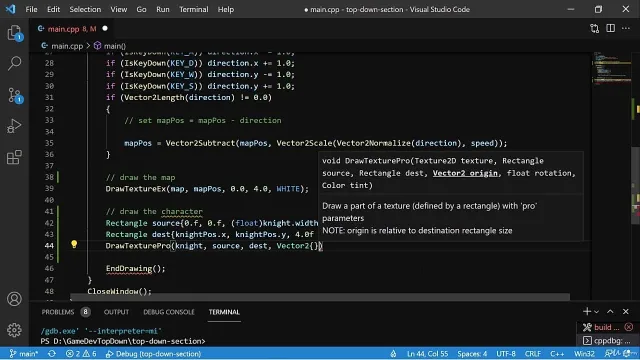The image size is (640, 360).
Task: Click Spaces: 4 indentation setting
Action: (x=472, y=353)
